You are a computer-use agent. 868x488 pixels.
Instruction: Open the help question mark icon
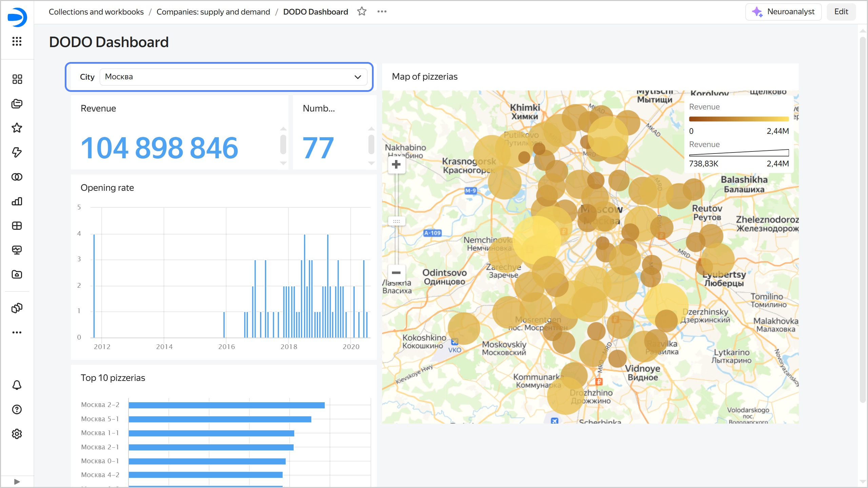tap(17, 409)
